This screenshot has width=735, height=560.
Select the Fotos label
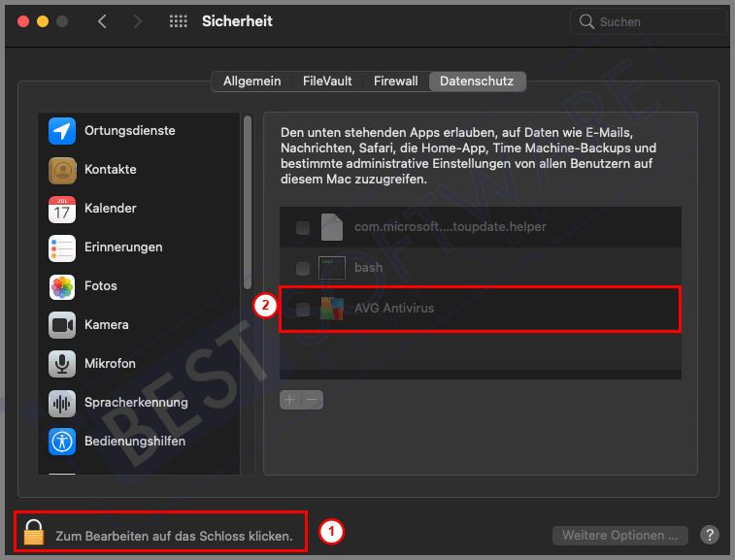coord(101,286)
